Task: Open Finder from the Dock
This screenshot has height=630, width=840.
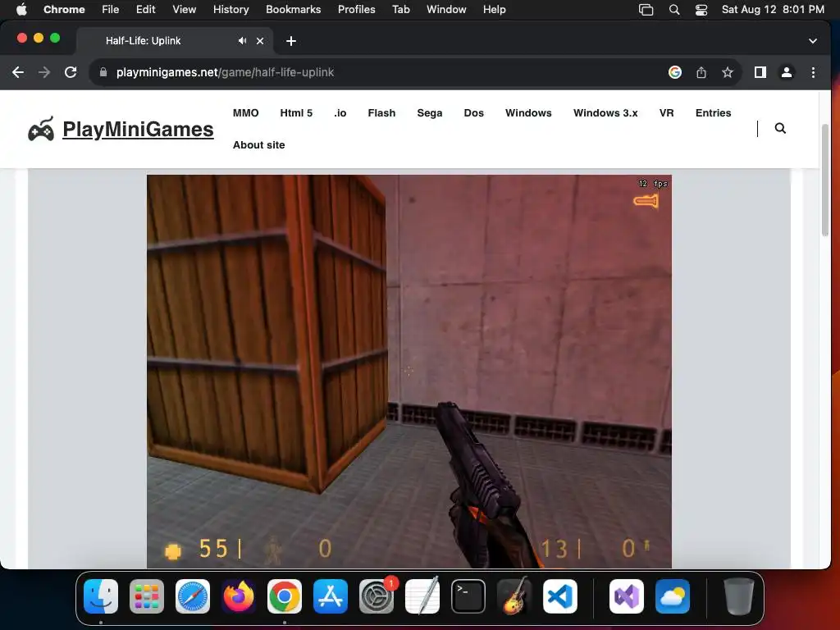Action: tap(101, 596)
